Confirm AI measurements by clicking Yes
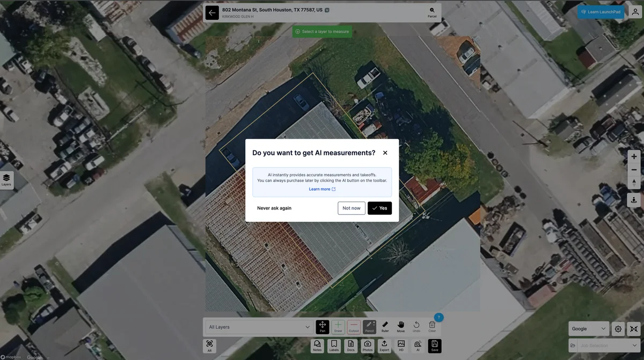 [x=379, y=208]
